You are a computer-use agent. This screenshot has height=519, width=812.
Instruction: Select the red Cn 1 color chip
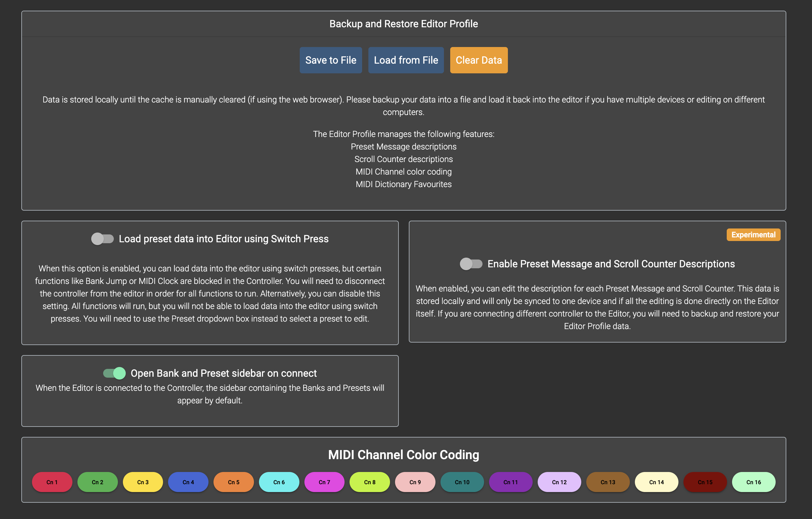(52, 482)
